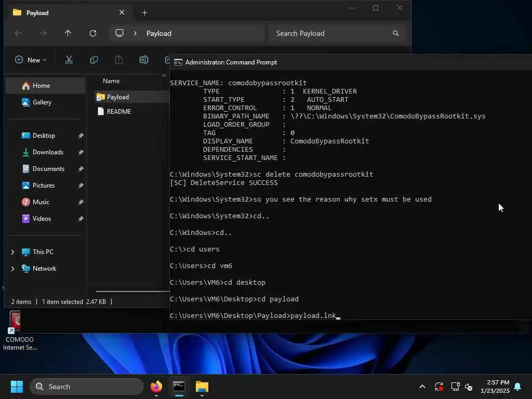Click the pin icon next to Downloads
The width and height of the screenshot is (532, 399).
tap(81, 152)
